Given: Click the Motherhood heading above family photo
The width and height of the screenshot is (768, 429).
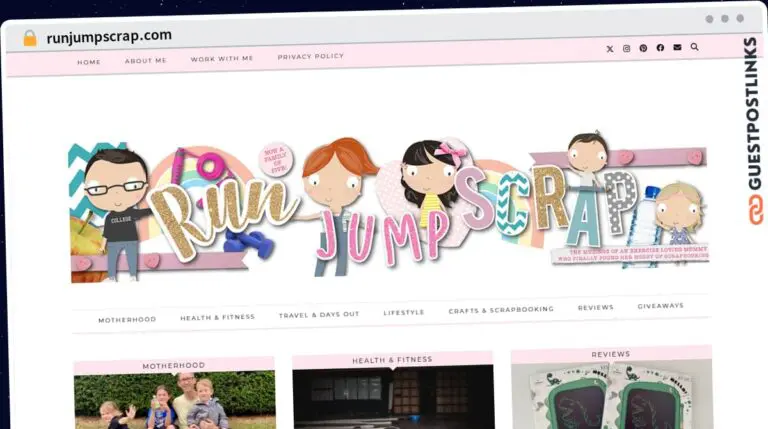Looking at the screenshot, I should click(174, 366).
